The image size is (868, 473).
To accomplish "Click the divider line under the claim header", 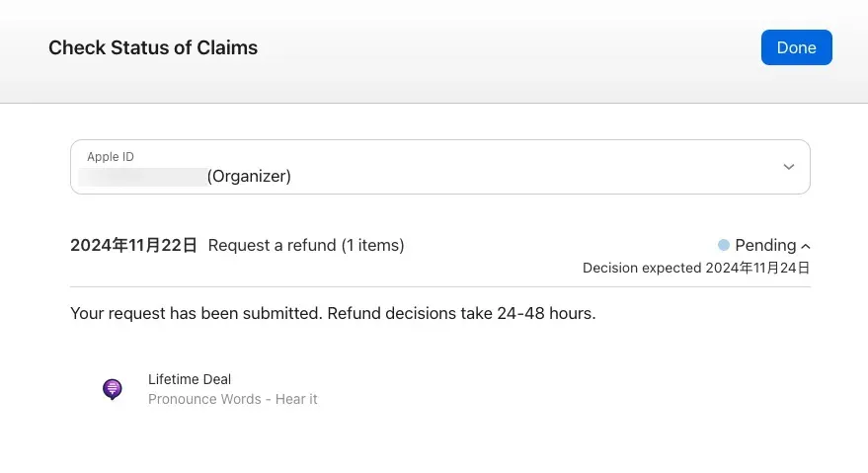I will click(x=439, y=286).
